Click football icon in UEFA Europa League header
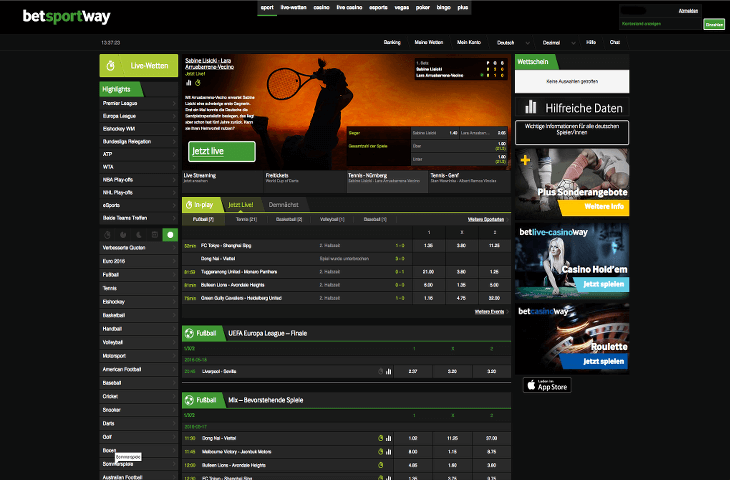The image size is (730, 480). (x=189, y=333)
